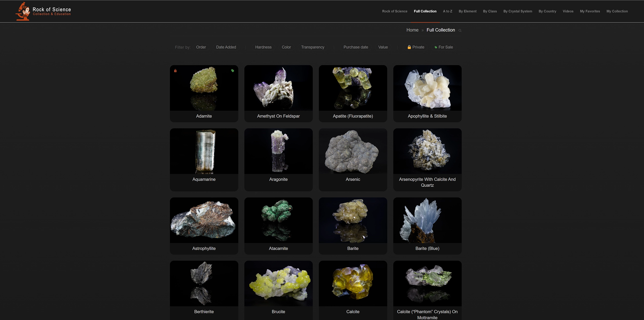The height and width of the screenshot is (320, 644).
Task: Filter by Purchase date
Action: coord(355,47)
